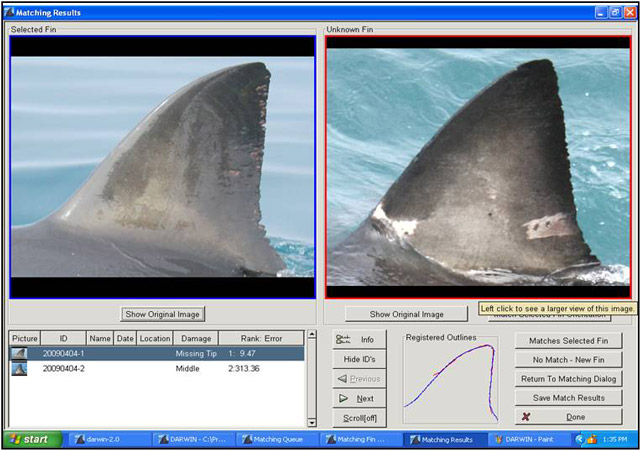Open darwin-2.0 taskbar item
640x450 pixels.
100,439
